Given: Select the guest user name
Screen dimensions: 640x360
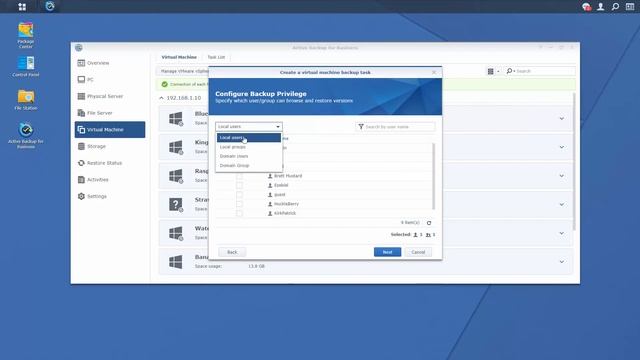Looking at the screenshot, I should tap(280, 195).
